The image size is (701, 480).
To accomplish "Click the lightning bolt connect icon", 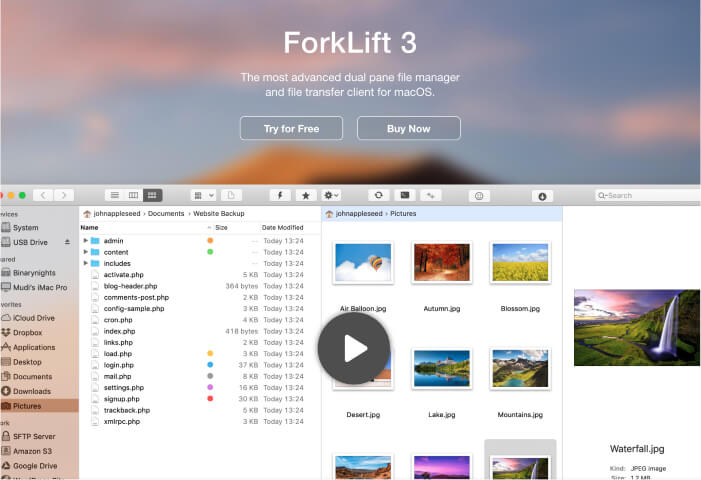I will pos(280,195).
